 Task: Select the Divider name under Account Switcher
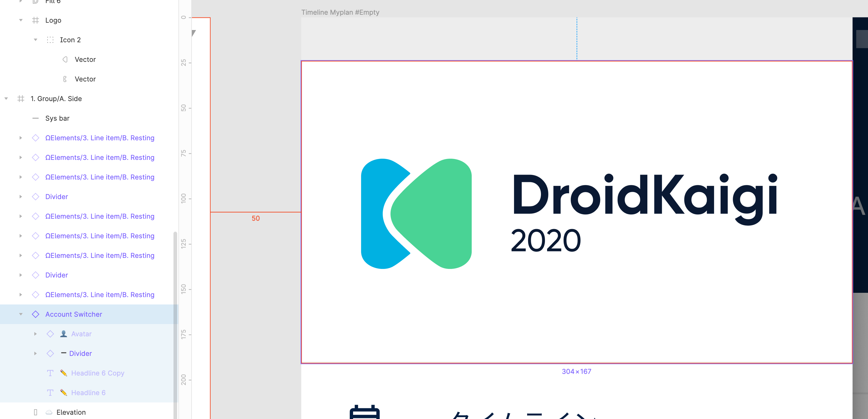(x=81, y=353)
